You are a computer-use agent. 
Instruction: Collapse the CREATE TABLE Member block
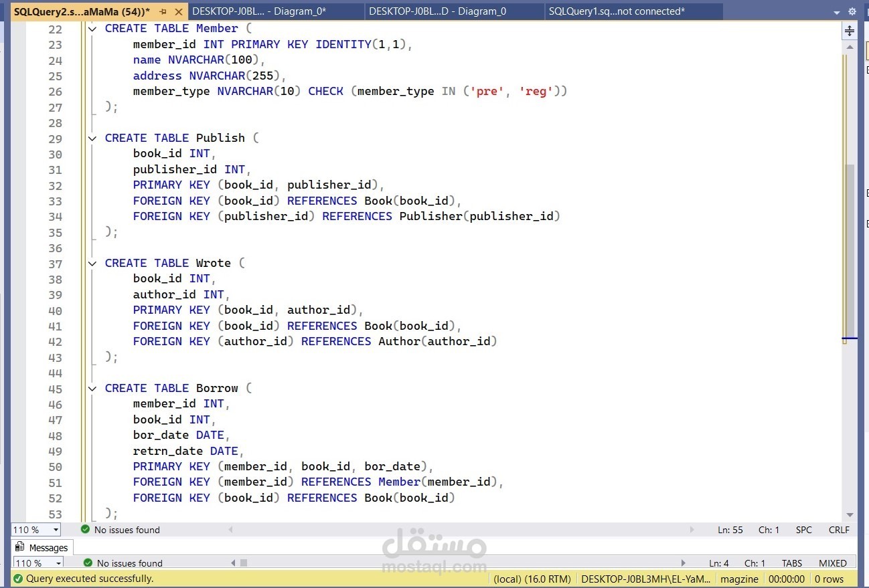(x=92, y=28)
